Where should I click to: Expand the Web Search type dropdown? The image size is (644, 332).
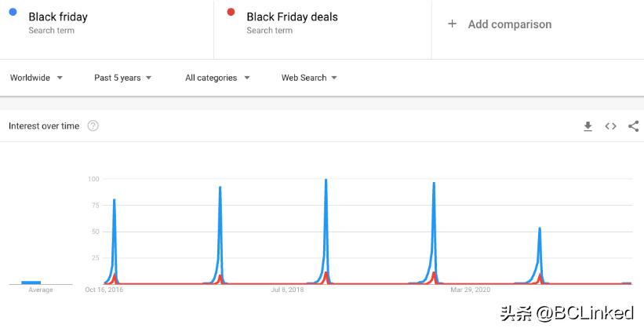pyautogui.click(x=309, y=78)
